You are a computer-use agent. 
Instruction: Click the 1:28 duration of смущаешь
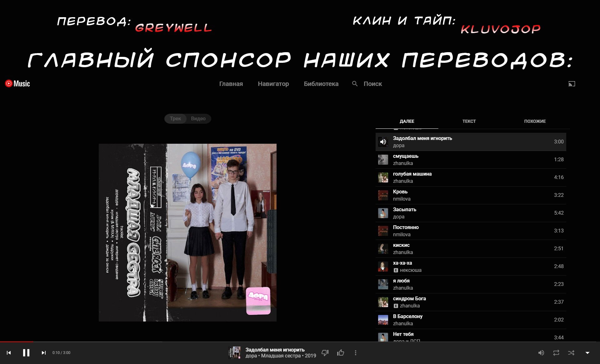coord(559,160)
